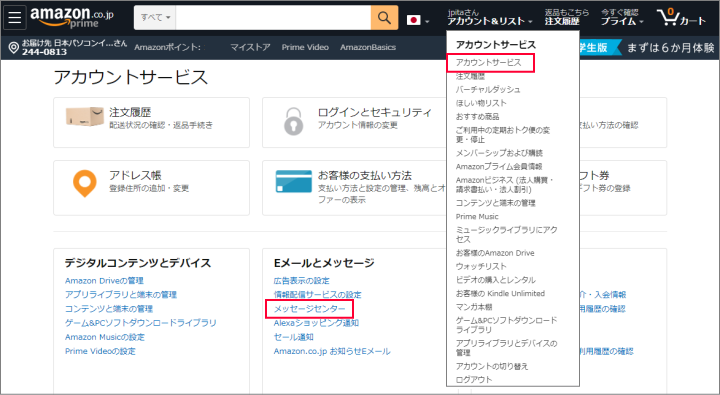
Task: Select ログアウト menu item
Action: (474, 379)
